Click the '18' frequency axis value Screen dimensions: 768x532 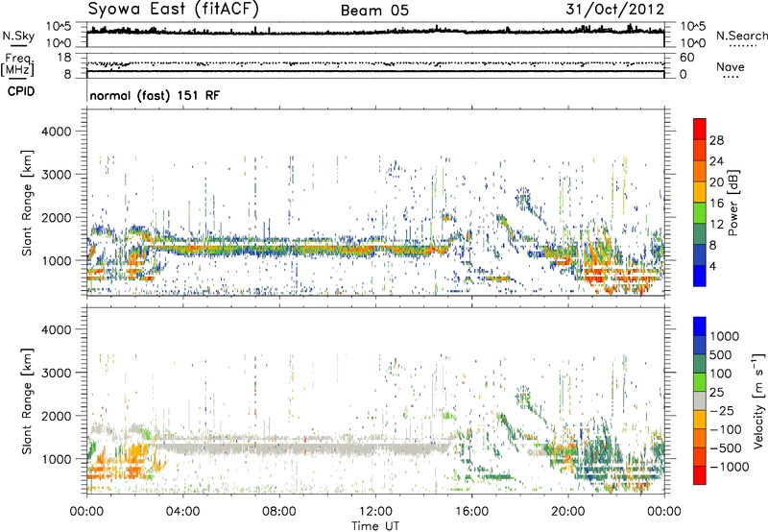pos(63,58)
